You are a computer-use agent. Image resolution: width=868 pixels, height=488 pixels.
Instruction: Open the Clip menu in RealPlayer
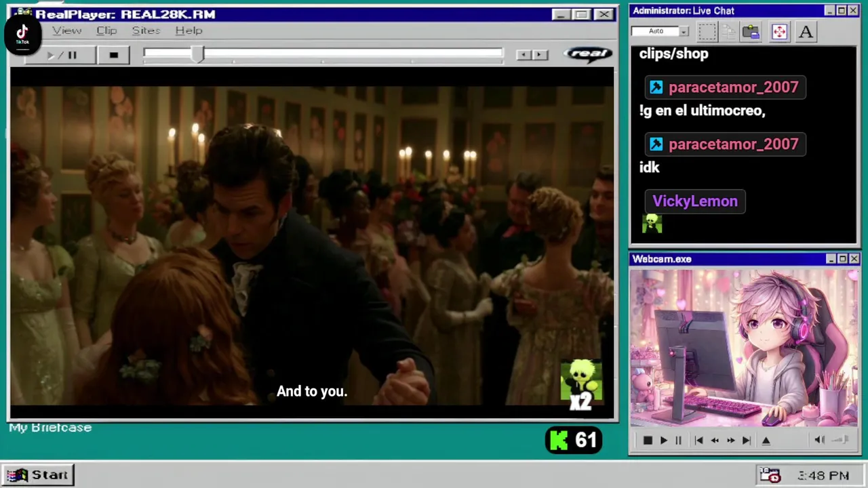coord(106,30)
